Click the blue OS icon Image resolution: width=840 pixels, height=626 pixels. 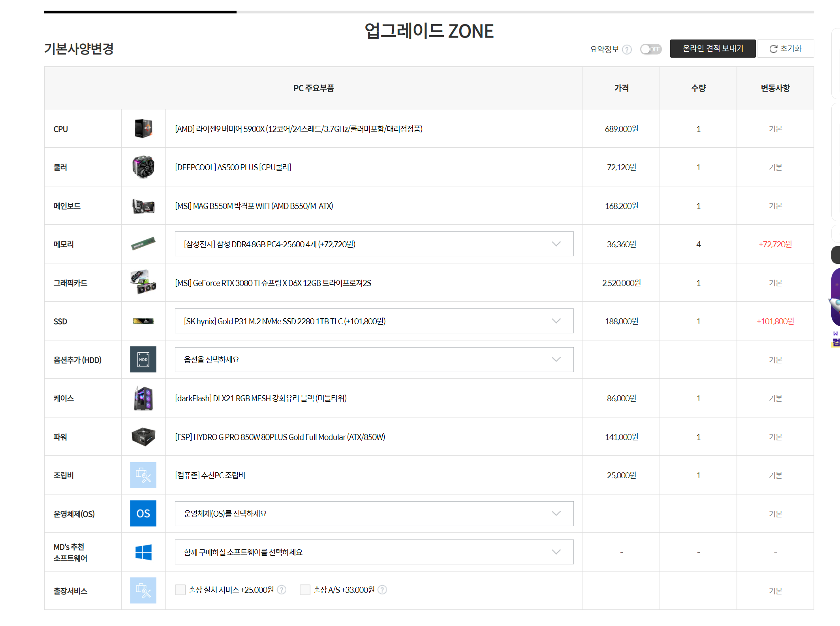(143, 513)
